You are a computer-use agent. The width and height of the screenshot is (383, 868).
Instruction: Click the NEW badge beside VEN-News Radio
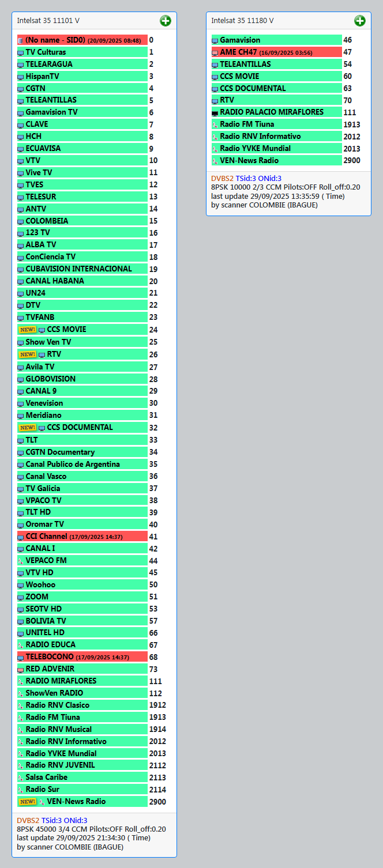[x=27, y=802]
